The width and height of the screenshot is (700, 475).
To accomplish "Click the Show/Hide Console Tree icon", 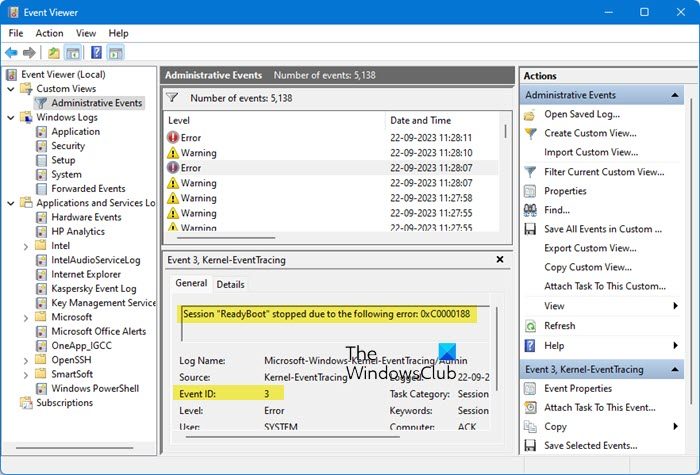I will pyautogui.click(x=73, y=53).
